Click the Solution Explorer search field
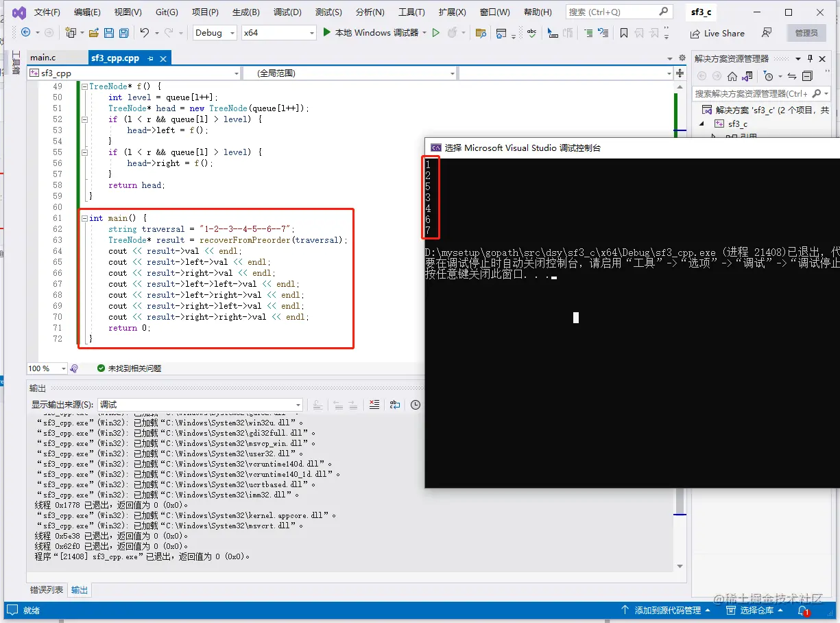Image resolution: width=840 pixels, height=623 pixels. click(761, 93)
